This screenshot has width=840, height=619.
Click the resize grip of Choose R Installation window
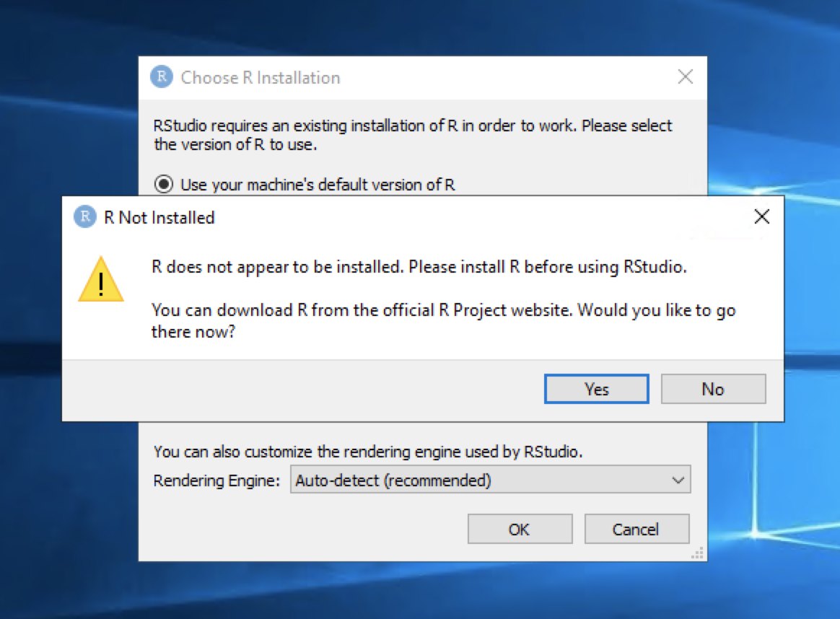698,553
